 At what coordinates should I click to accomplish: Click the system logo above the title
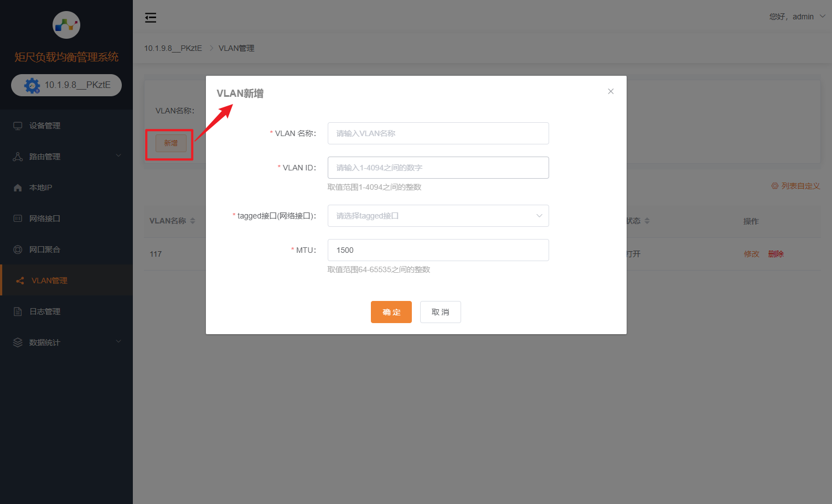click(66, 25)
